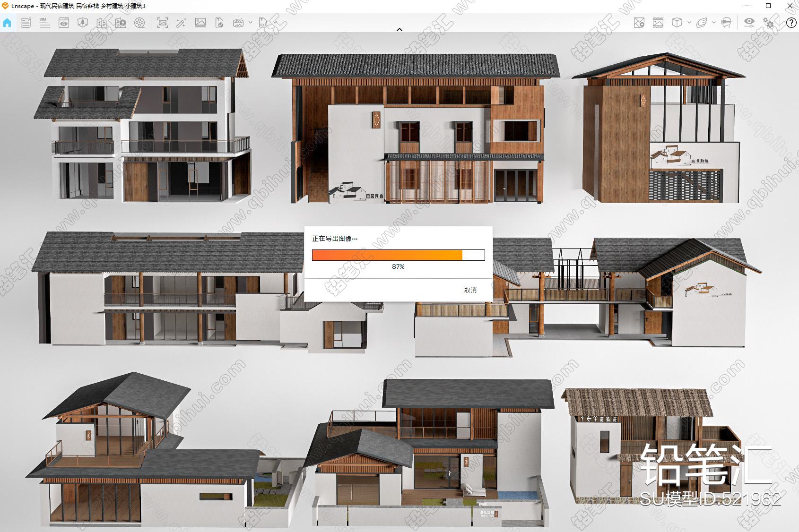Screen dimensions: 799x532
Task: Toggle the map location safe frame icon
Action: [x=639, y=23]
